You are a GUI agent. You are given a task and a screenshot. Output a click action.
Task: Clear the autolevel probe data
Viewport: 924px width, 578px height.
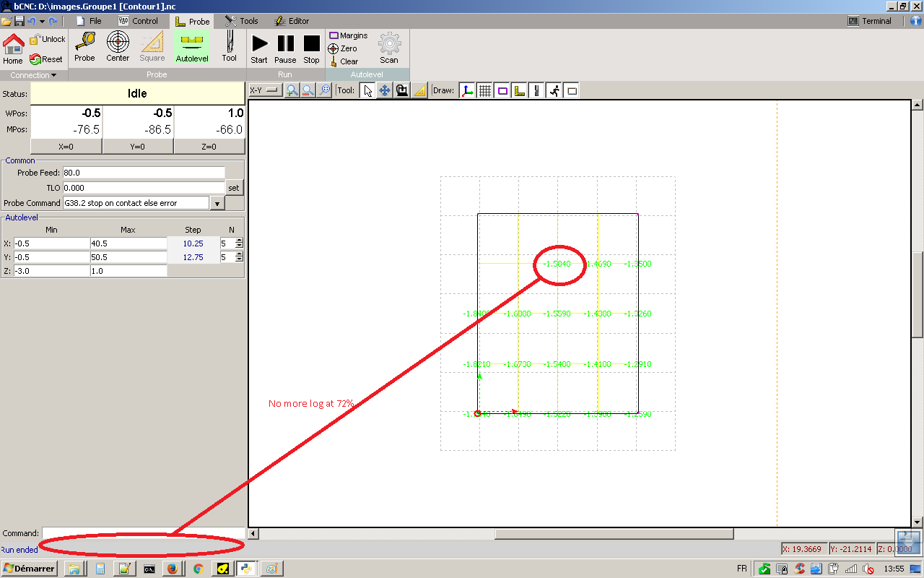344,61
